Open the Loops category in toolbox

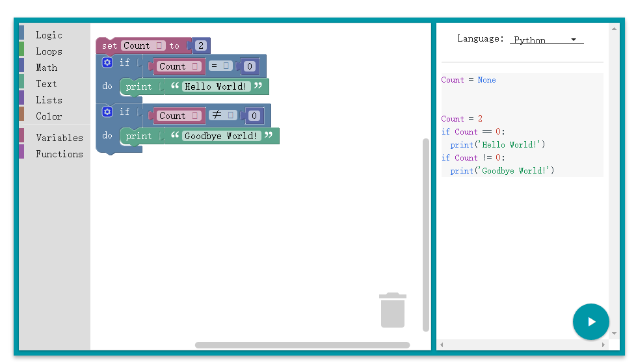pos(49,51)
